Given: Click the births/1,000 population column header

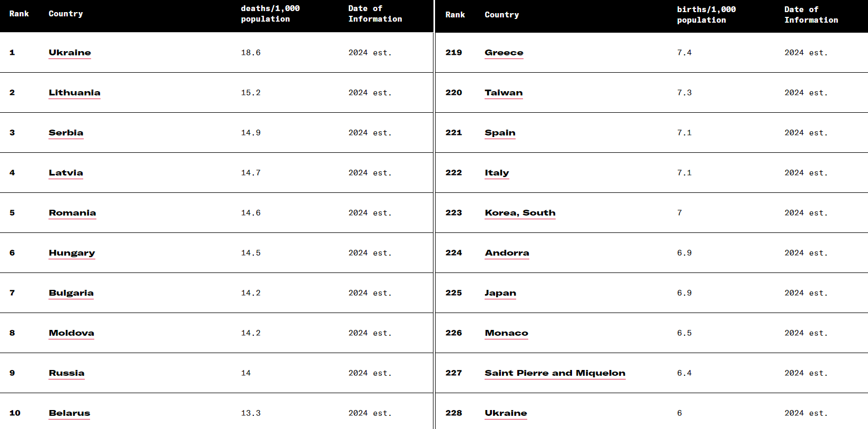Looking at the screenshot, I should (706, 15).
